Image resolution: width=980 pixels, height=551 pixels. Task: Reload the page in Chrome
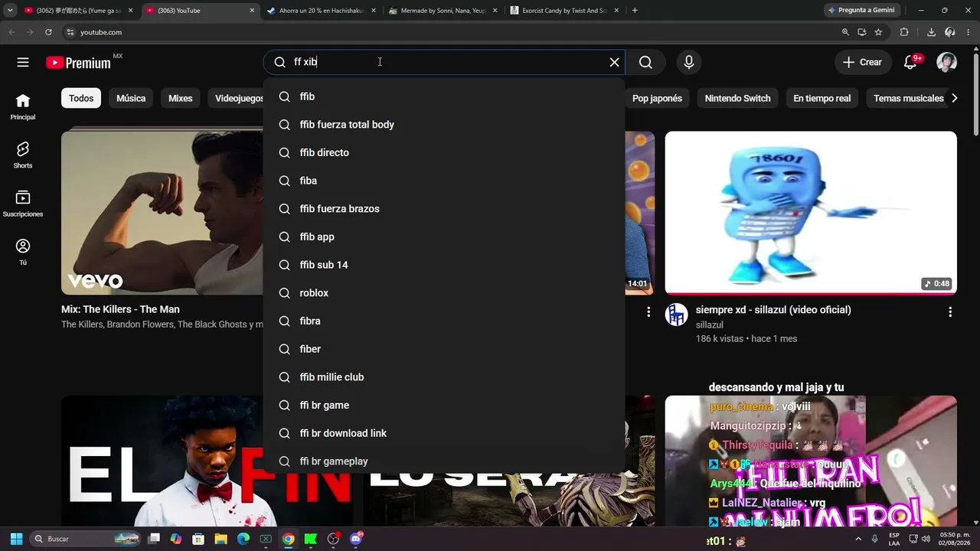tap(48, 32)
